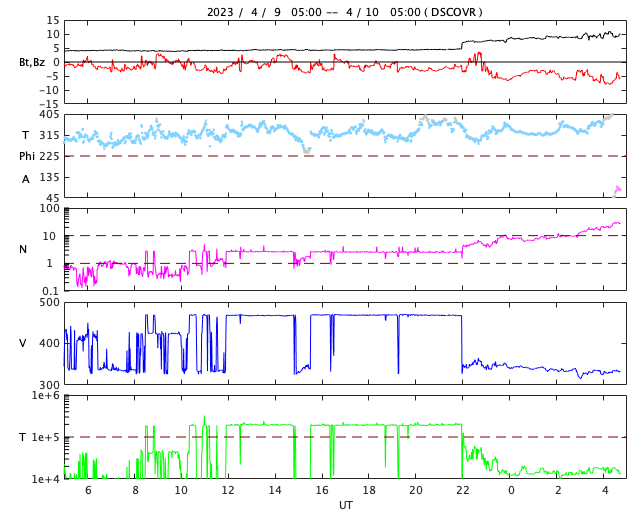The image size is (640, 512).
Task: Click the '18' hour tick on UT axis
Action: pyautogui.click(x=369, y=490)
